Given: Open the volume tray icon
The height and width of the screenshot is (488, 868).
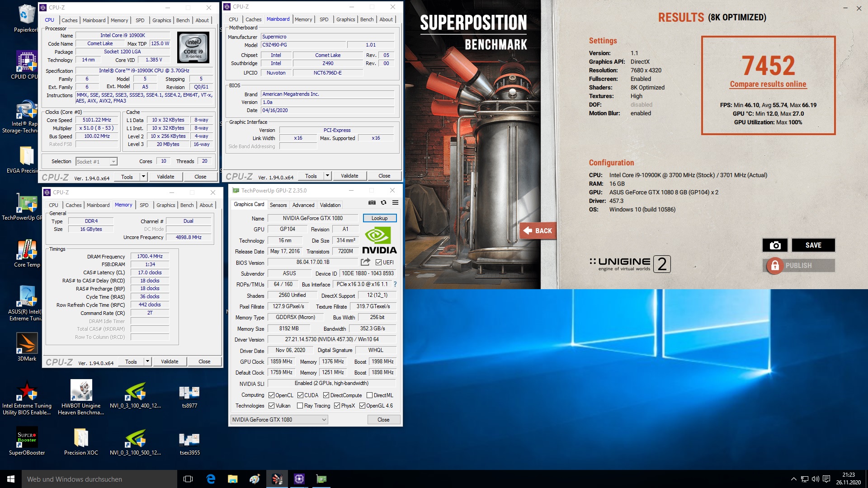Looking at the screenshot, I should click(x=816, y=479).
